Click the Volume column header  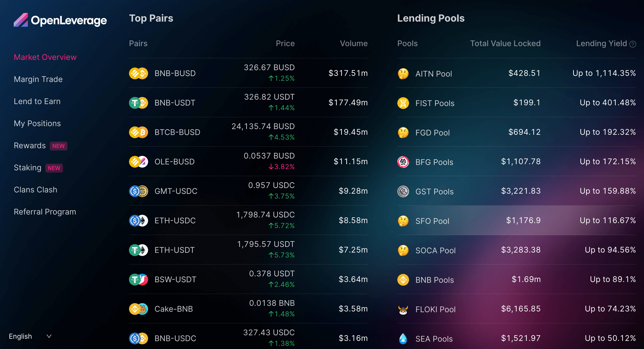click(x=354, y=43)
